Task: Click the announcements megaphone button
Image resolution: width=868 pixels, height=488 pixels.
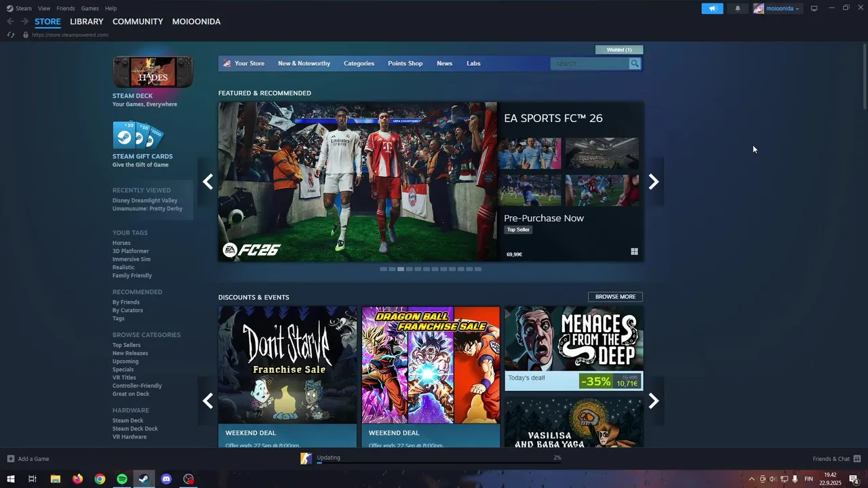Action: tap(712, 8)
